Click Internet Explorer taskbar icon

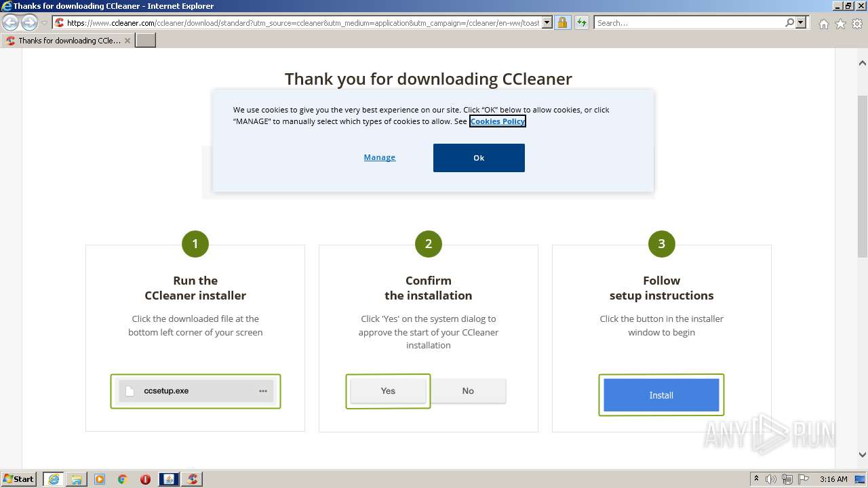pyautogui.click(x=54, y=479)
